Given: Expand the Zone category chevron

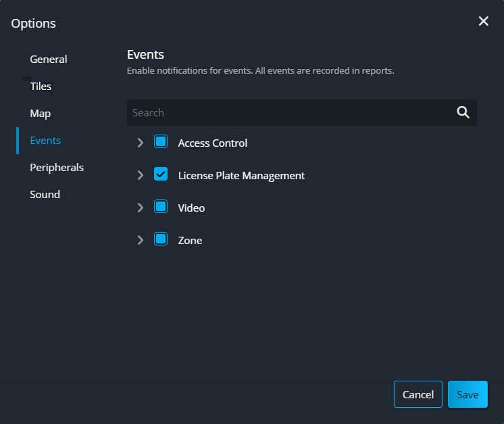Looking at the screenshot, I should pos(141,240).
